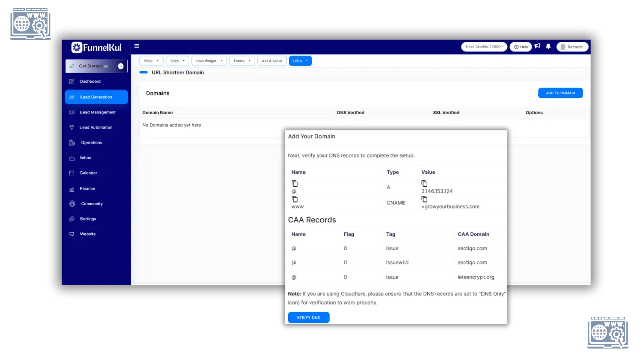Click the notification bell icon
This screenshot has height=362, width=644.
(548, 46)
